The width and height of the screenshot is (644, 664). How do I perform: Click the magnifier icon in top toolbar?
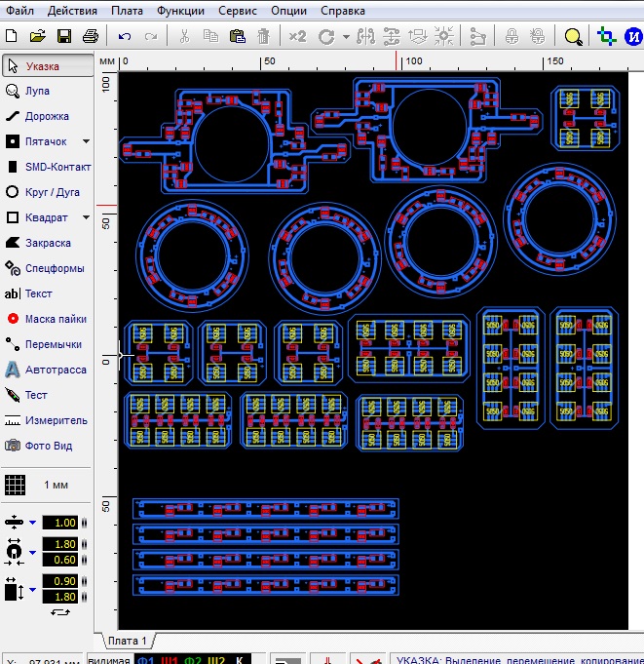point(574,37)
